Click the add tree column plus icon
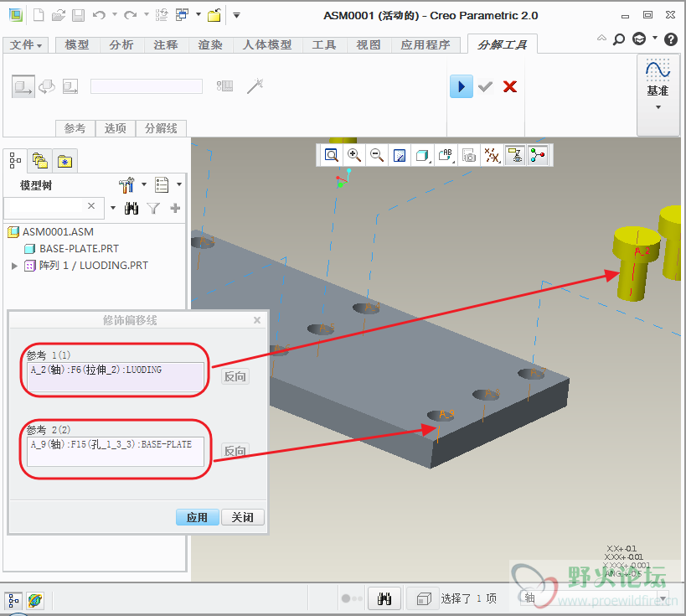 click(x=175, y=208)
